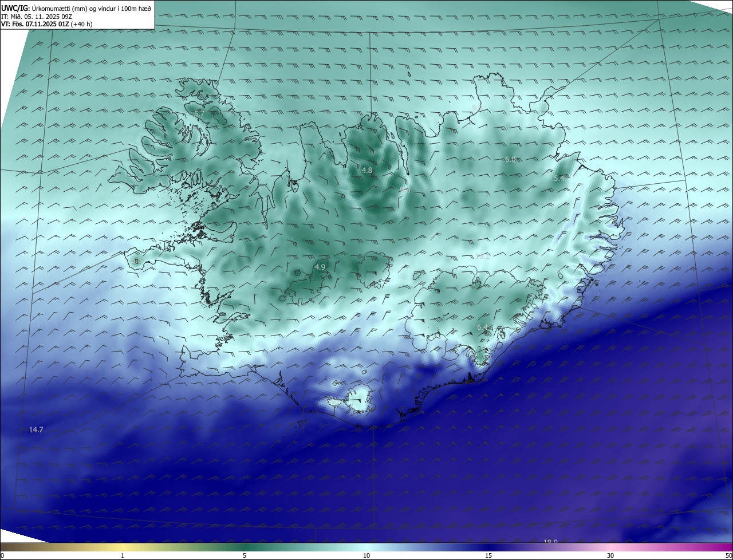733x560 pixels.
Task: Click the 4.8 value label in northern Iceland
Action: click(367, 170)
